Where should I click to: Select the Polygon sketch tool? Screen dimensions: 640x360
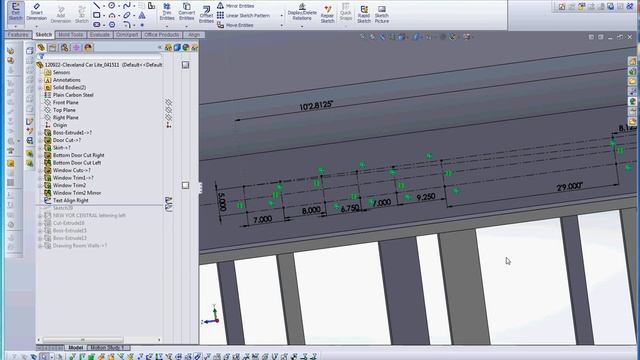click(111, 24)
